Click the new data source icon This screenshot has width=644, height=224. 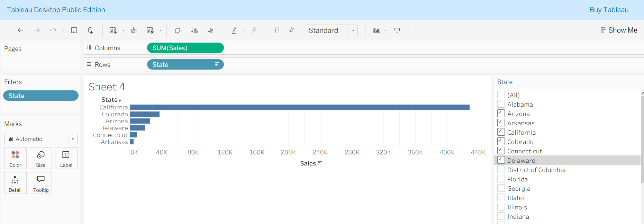pos(90,30)
